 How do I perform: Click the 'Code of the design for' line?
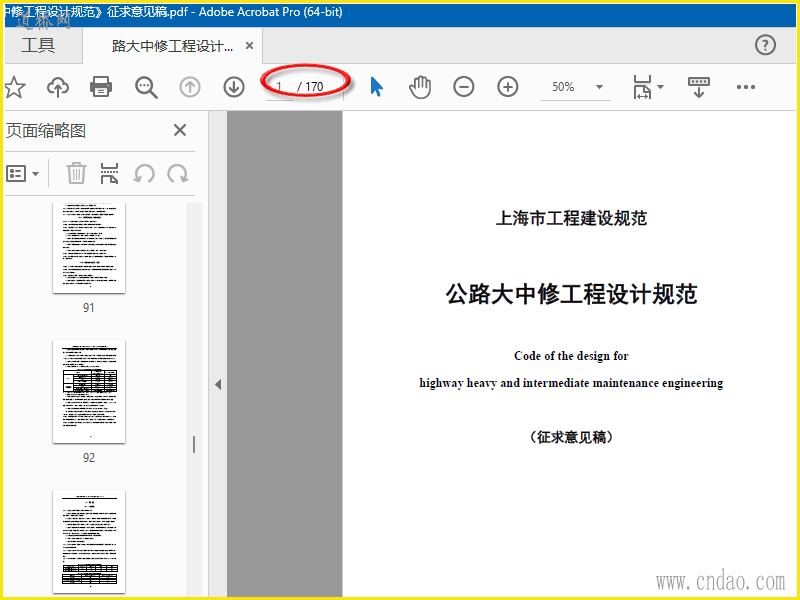[x=571, y=356]
